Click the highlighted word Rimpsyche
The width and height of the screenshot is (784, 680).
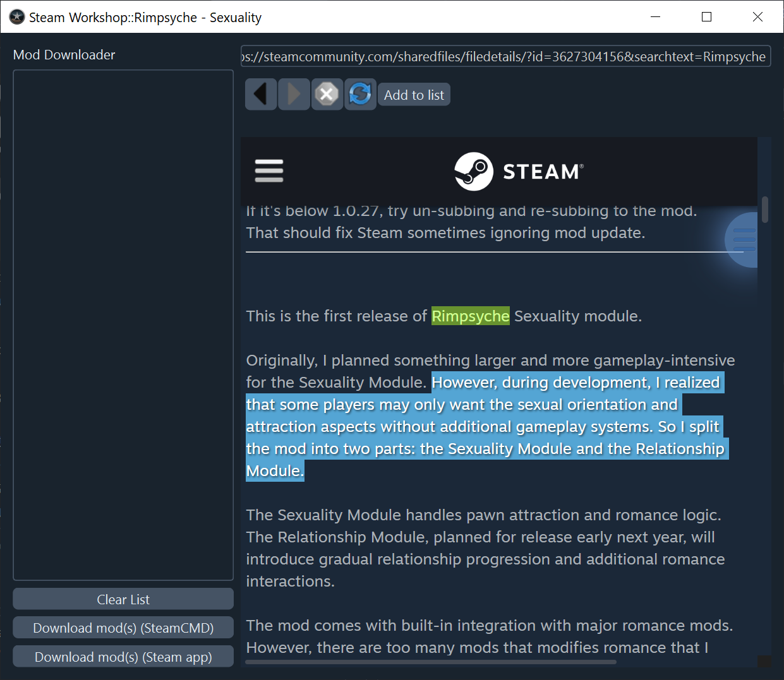click(470, 316)
